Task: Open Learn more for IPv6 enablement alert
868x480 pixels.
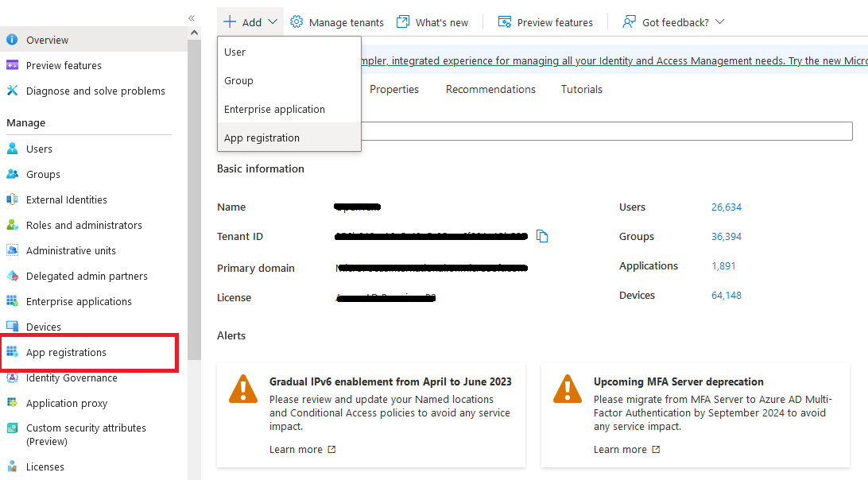Action: pyautogui.click(x=302, y=449)
